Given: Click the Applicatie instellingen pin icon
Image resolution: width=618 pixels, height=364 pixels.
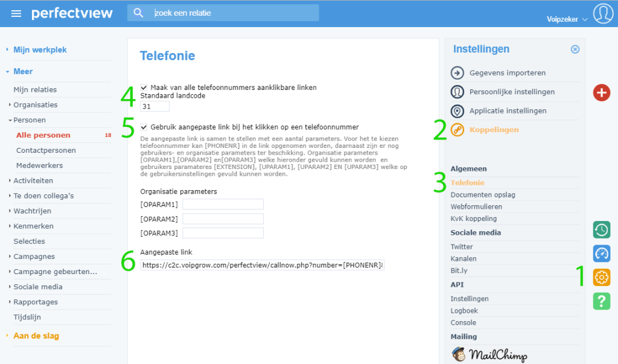Looking at the screenshot, I should click(x=457, y=111).
